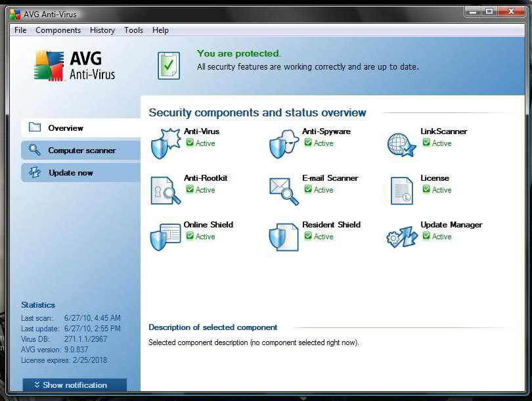Click the Computer scanner magnifier icon
Viewport: 532px width, 401px height.
pos(34,150)
